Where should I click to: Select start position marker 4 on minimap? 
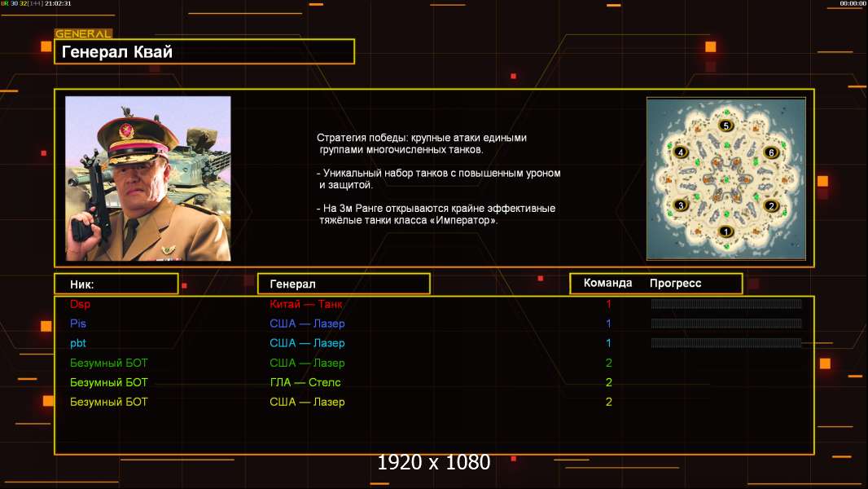(x=681, y=152)
